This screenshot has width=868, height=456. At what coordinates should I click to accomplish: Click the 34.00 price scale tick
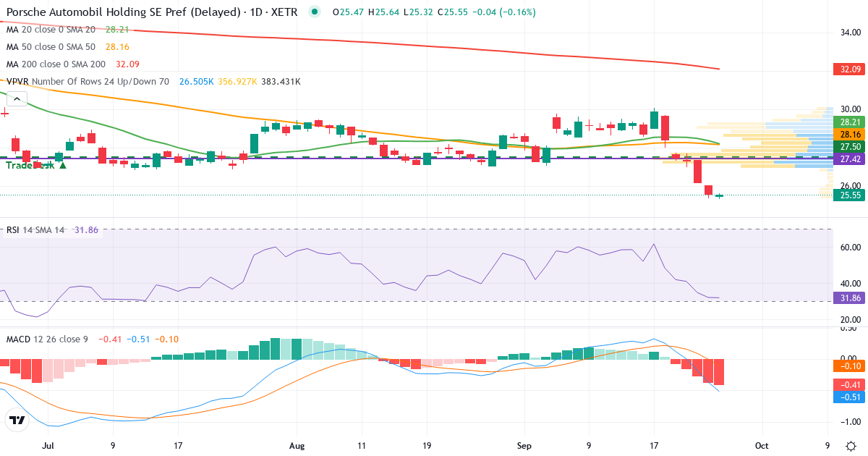point(851,33)
